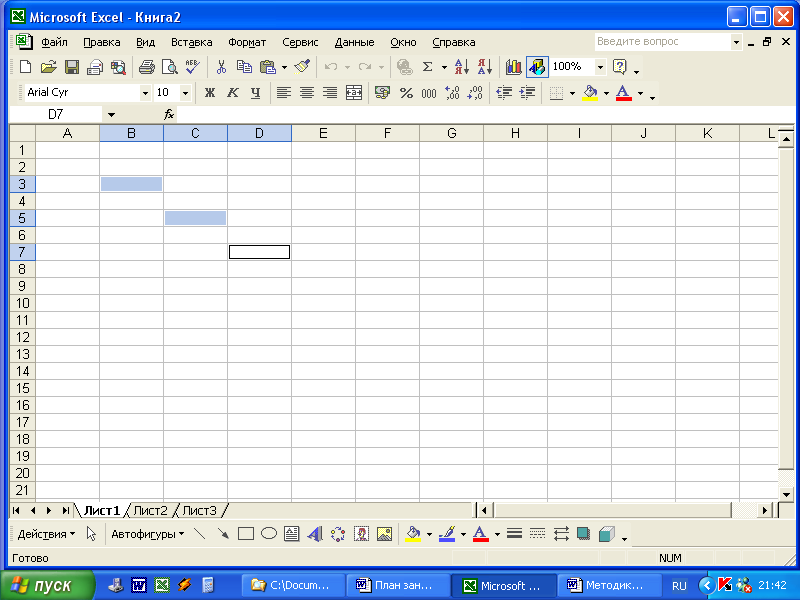This screenshot has height=600, width=800.
Task: Print the sheet using the printer icon
Action: tap(147, 67)
